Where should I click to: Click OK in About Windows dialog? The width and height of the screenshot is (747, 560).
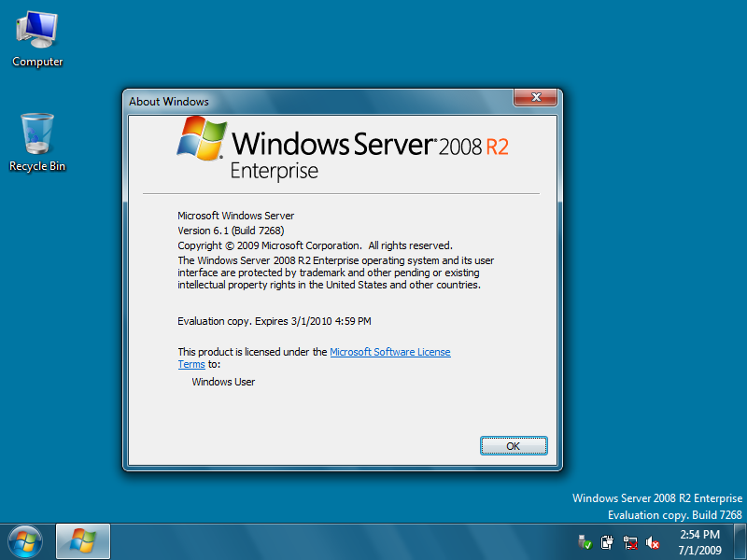click(514, 446)
